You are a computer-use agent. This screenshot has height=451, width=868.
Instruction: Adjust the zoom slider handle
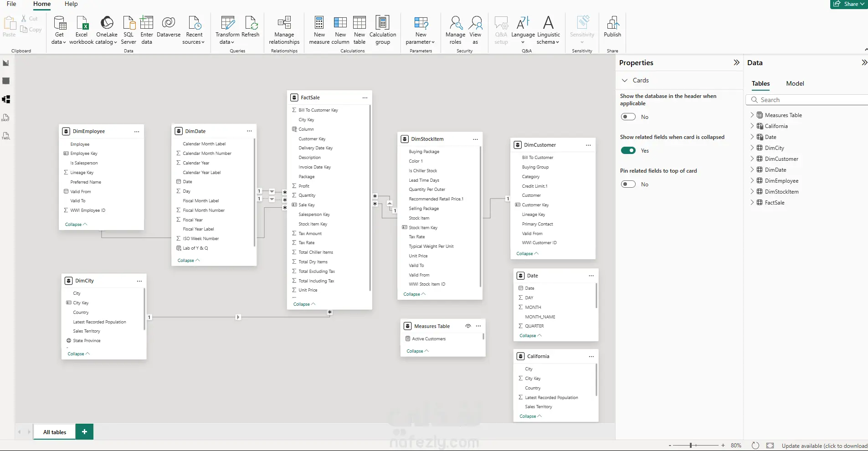[691, 445]
